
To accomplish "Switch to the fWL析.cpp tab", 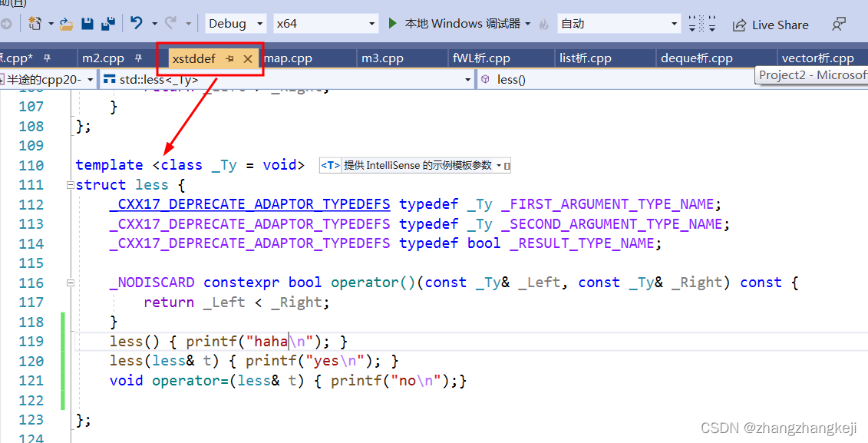I will point(481,58).
